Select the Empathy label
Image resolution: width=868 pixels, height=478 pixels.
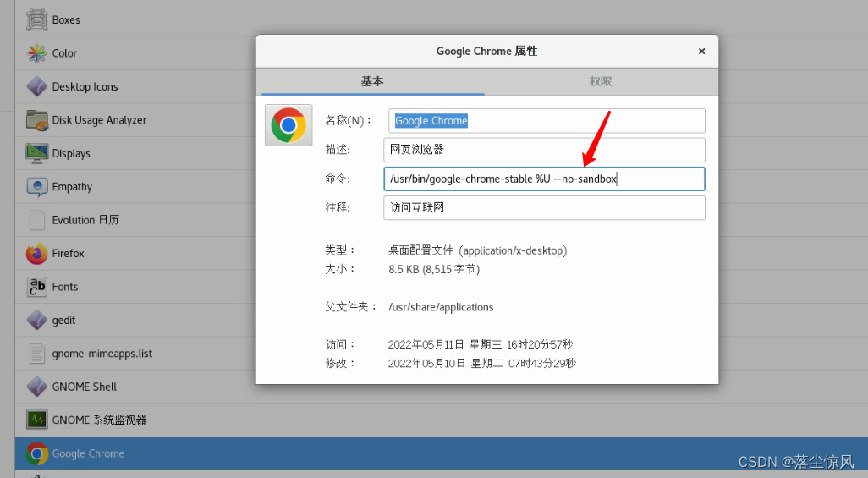72,187
